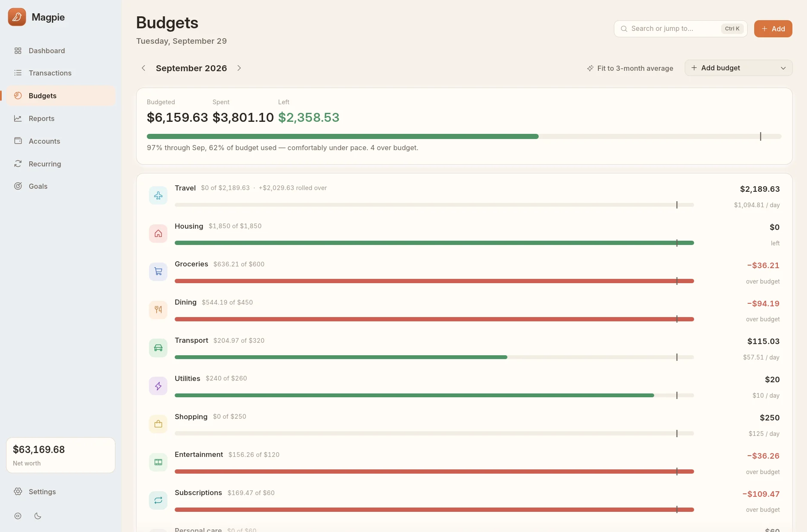Click the $2,358.53 Left total
This screenshot has width=807, height=532.
click(309, 118)
